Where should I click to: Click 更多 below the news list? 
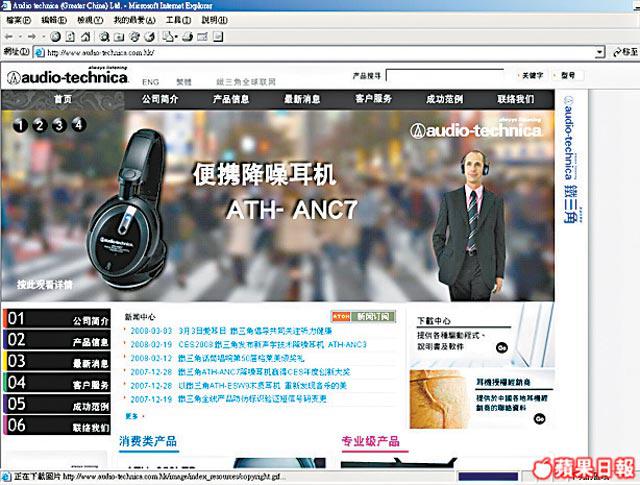click(x=132, y=416)
